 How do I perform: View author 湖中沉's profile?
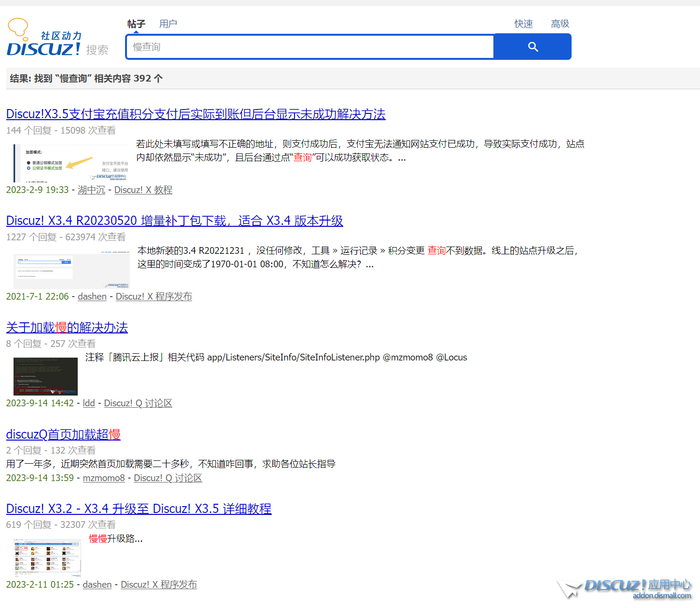91,190
